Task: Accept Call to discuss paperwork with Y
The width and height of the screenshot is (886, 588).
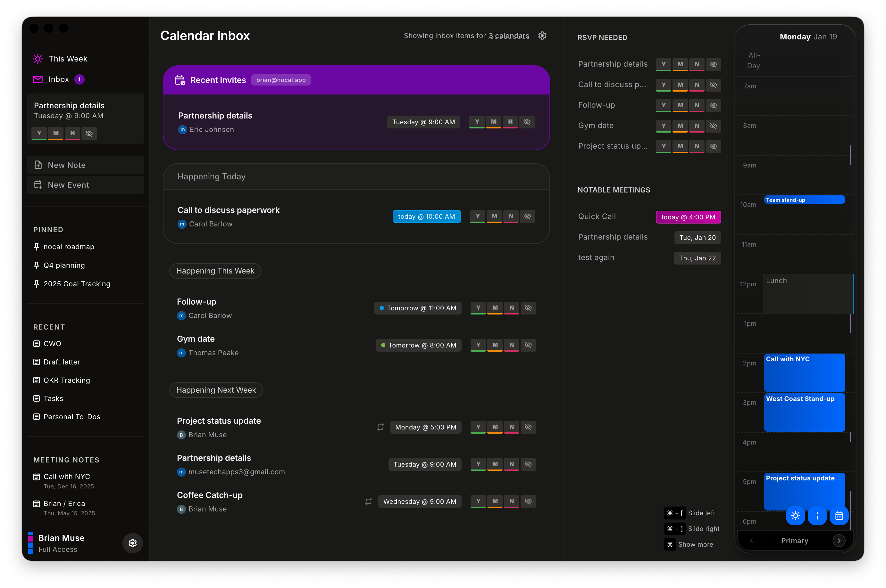Action: coord(477,216)
